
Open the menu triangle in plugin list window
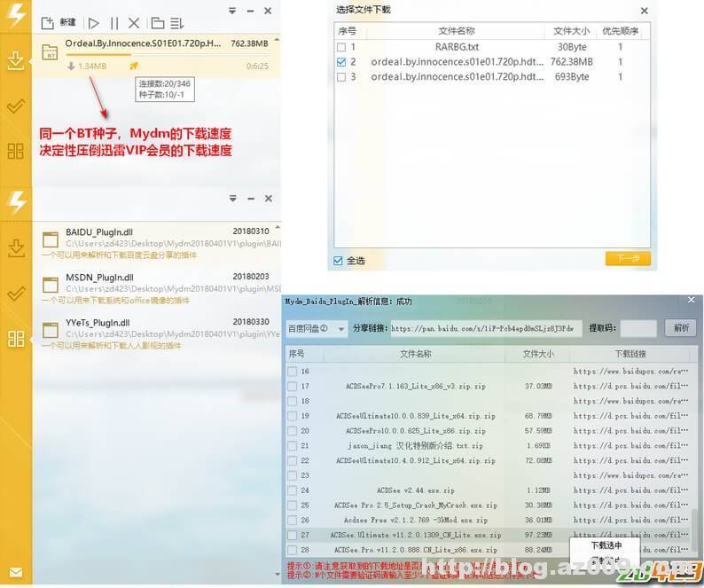click(x=232, y=199)
